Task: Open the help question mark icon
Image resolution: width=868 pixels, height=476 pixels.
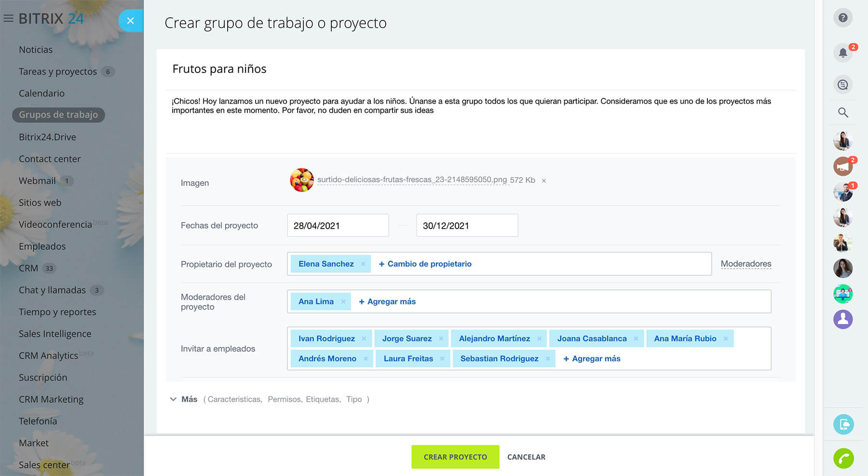Action: click(842, 18)
